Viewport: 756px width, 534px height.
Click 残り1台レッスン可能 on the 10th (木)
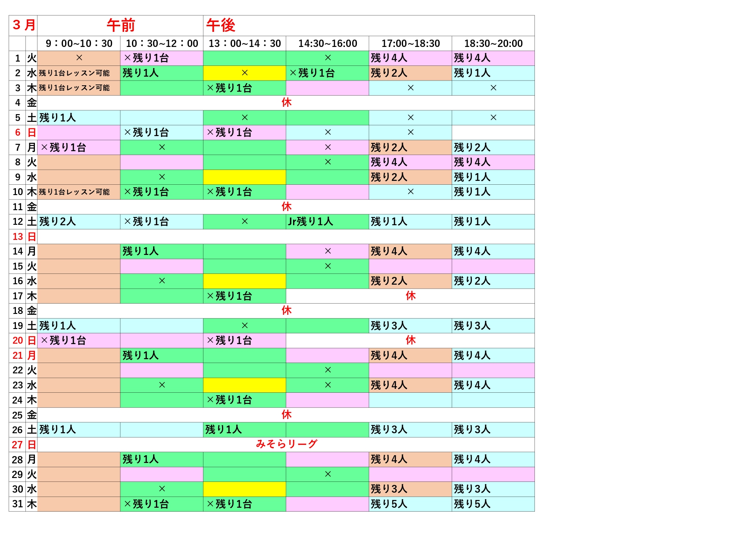tap(74, 192)
